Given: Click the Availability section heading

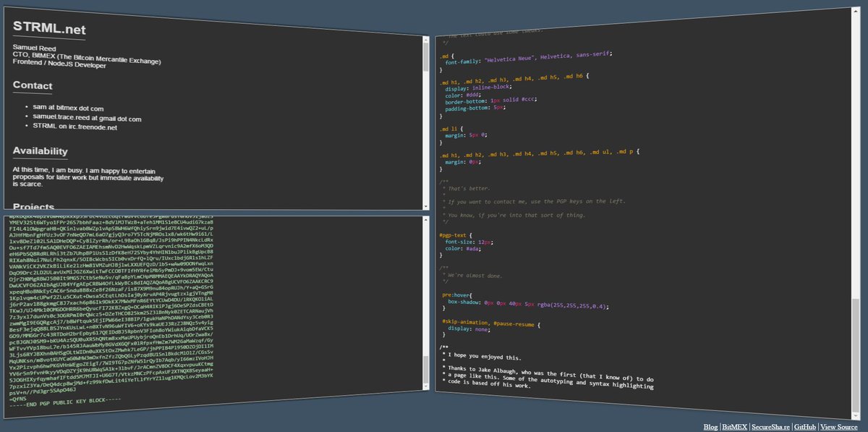Looking at the screenshot, I should (41, 151).
